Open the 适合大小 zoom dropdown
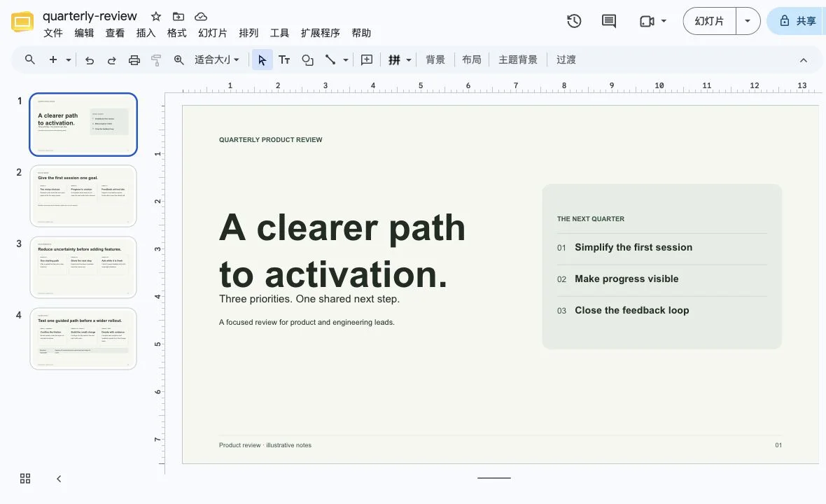826x504 pixels. [x=217, y=60]
